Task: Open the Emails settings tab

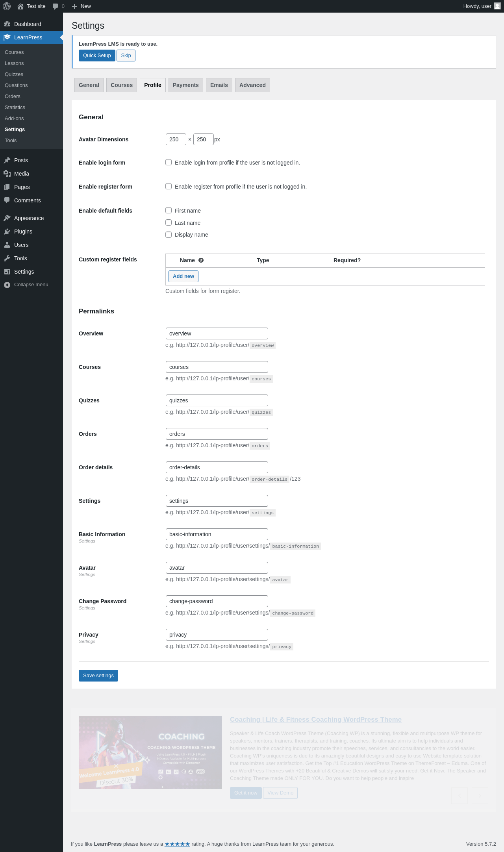Action: tap(219, 85)
